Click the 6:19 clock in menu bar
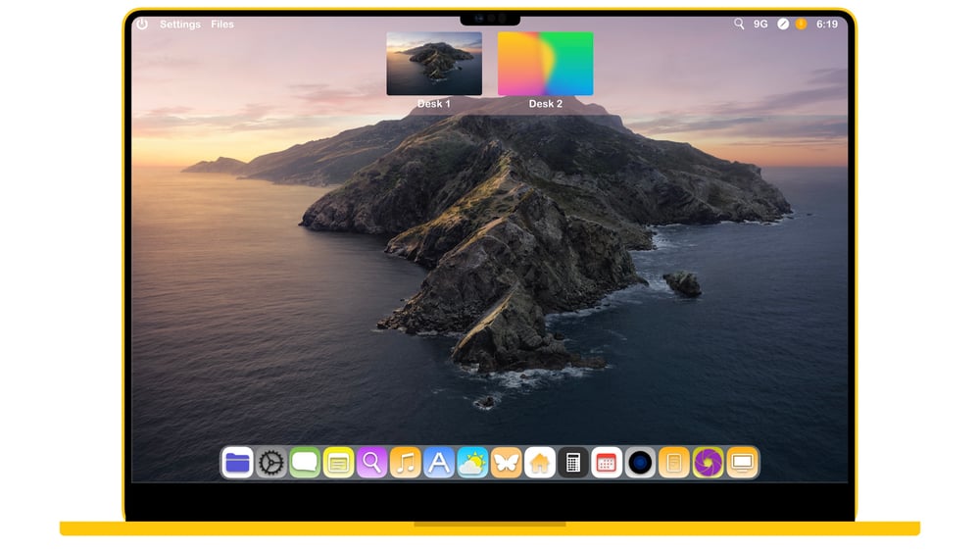The height and width of the screenshot is (551, 980). tap(827, 24)
